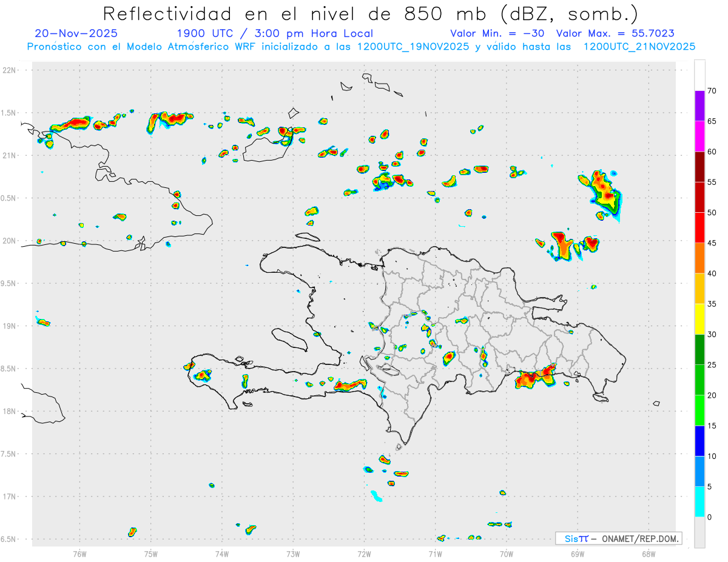Select the '70W' longitude axis label
Viewport: 728px width, 562px height.
point(507,554)
